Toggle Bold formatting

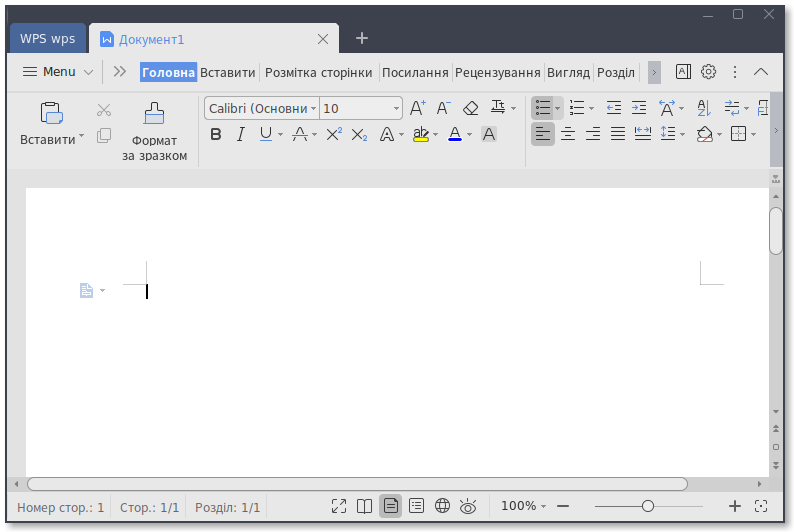216,134
